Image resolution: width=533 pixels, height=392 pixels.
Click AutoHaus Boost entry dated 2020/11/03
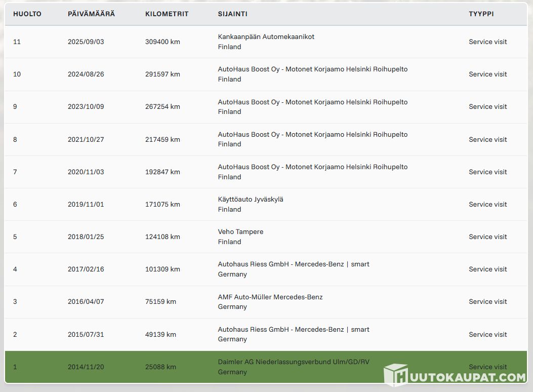312,167
